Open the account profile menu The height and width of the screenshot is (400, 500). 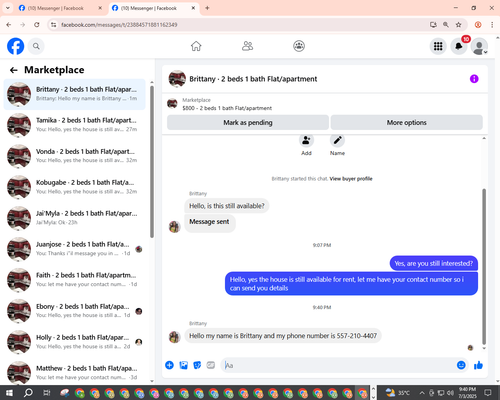point(479,47)
